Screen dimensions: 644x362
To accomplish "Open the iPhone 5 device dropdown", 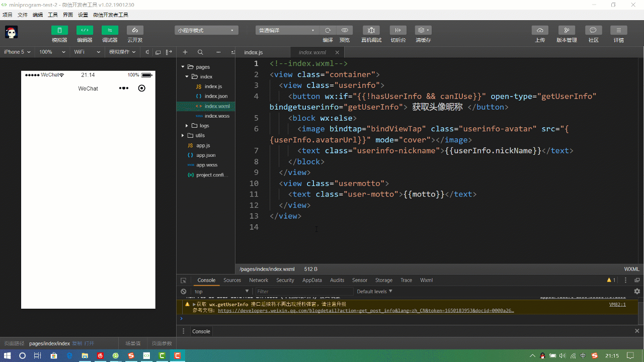I will click(17, 52).
